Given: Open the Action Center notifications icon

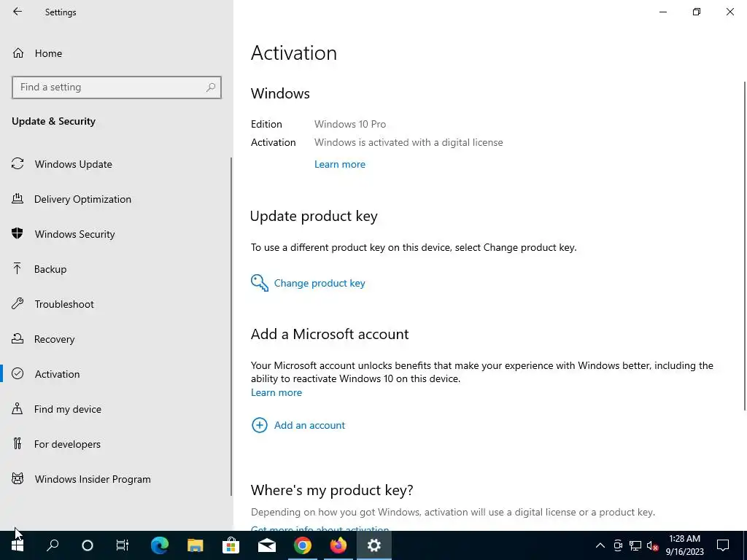Looking at the screenshot, I should tap(723, 545).
